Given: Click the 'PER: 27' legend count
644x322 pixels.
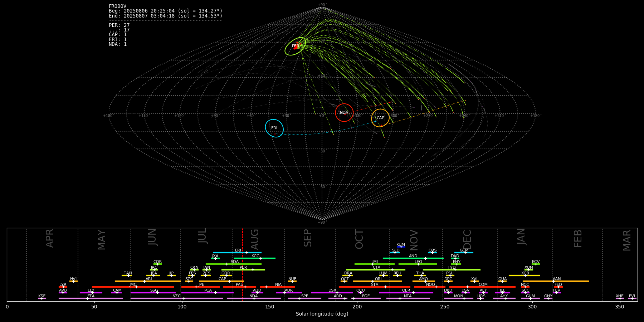Looking at the screenshot, I should 119,25.
